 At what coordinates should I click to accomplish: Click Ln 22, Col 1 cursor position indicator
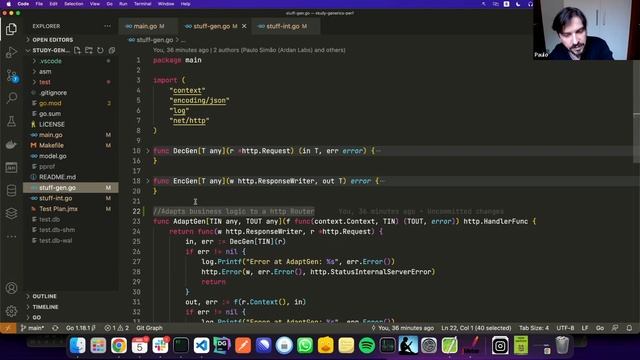click(476, 328)
